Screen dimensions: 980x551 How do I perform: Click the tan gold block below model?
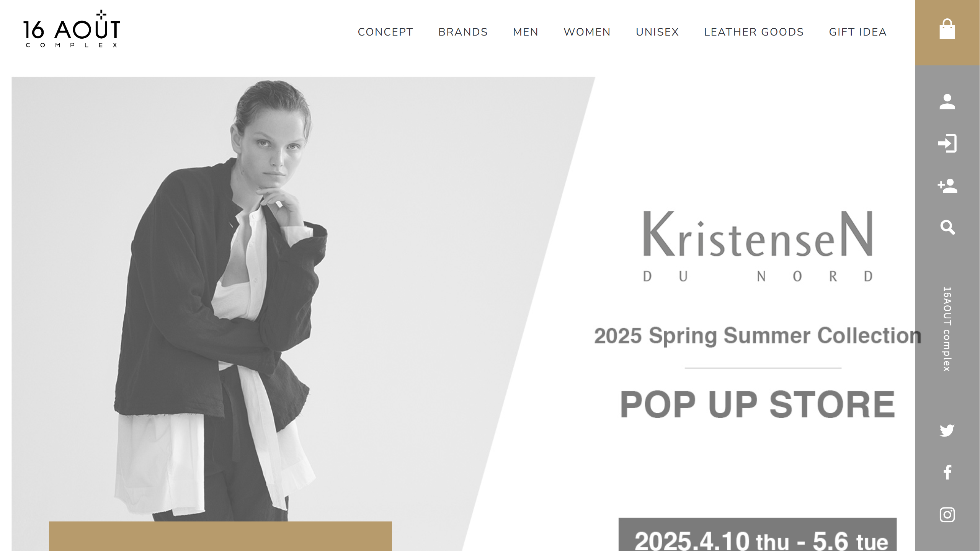click(220, 536)
